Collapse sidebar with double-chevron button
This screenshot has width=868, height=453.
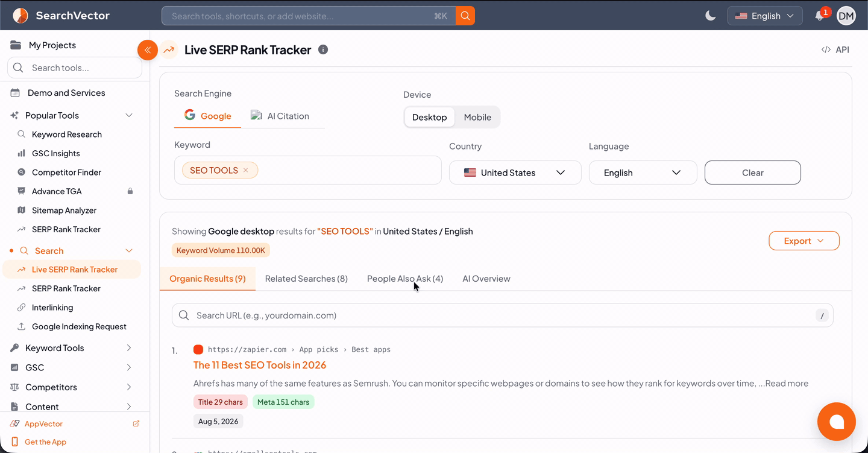coord(148,50)
